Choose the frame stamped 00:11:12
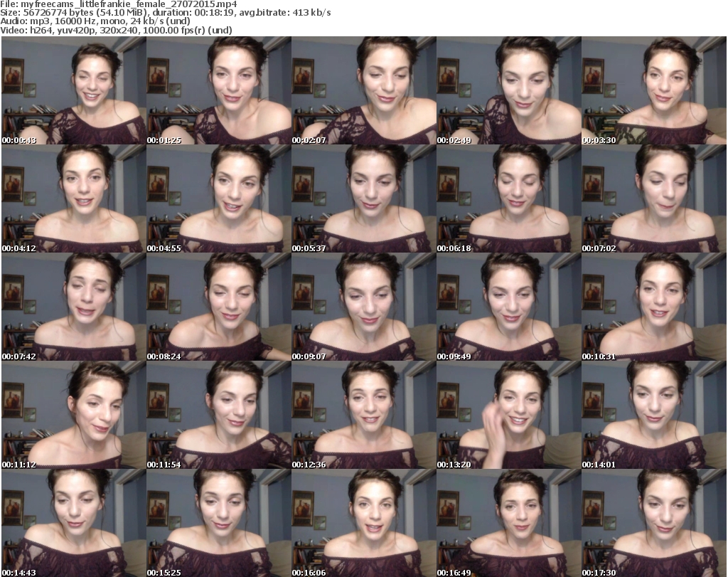The image size is (728, 577). click(74, 415)
